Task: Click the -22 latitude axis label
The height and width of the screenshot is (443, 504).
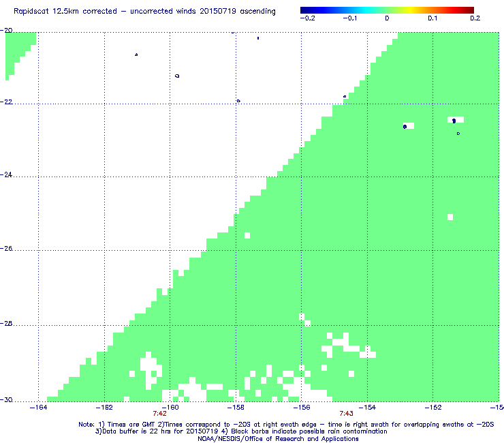Action: coord(6,102)
